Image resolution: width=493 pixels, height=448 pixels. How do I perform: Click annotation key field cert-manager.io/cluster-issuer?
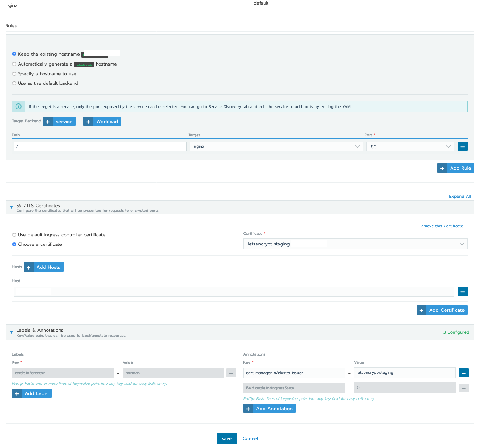tap(294, 373)
